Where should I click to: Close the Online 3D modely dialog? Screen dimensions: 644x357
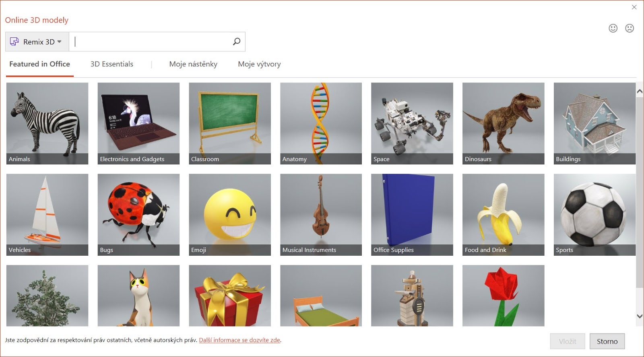(634, 7)
